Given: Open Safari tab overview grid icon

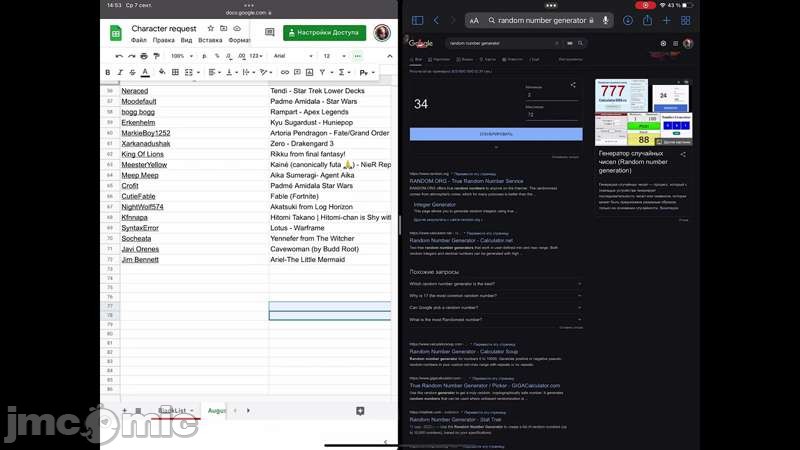Looking at the screenshot, I should 686,20.
